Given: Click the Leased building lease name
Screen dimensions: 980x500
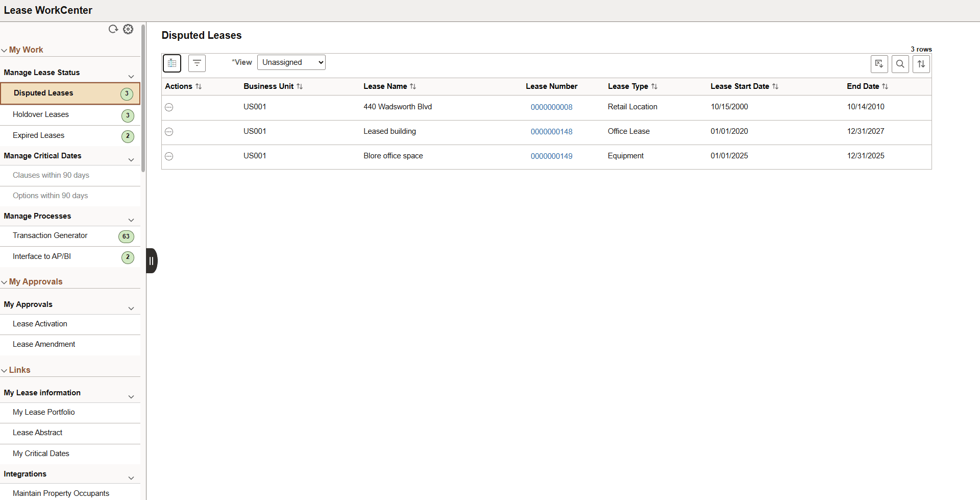Looking at the screenshot, I should pyautogui.click(x=389, y=131).
